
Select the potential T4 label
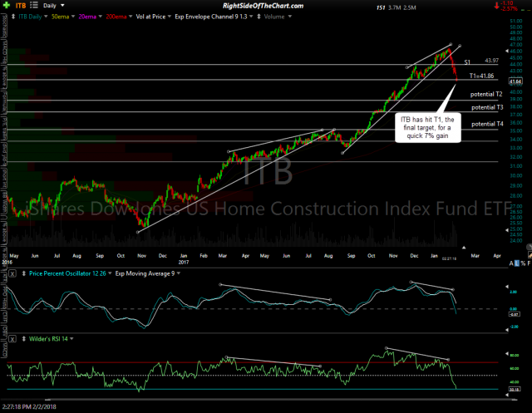[487, 124]
